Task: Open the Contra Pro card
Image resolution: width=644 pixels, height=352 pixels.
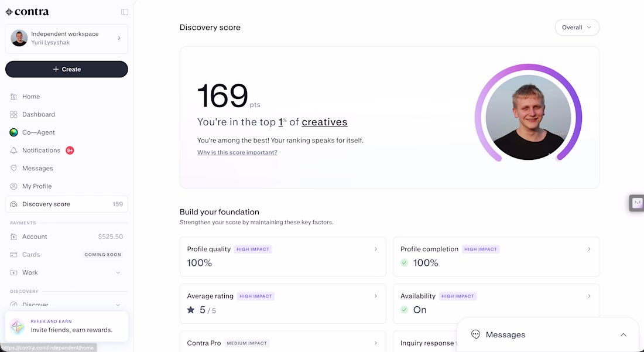Action: [x=283, y=341]
